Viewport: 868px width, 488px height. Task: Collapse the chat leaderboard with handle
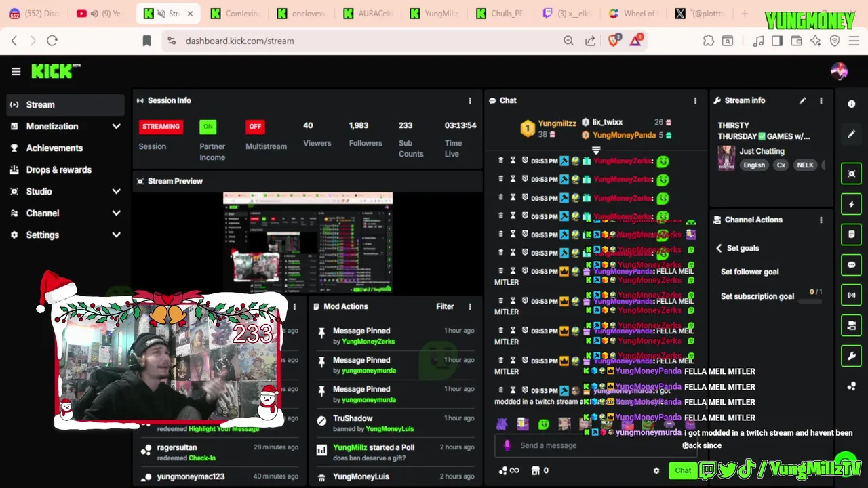coord(596,149)
